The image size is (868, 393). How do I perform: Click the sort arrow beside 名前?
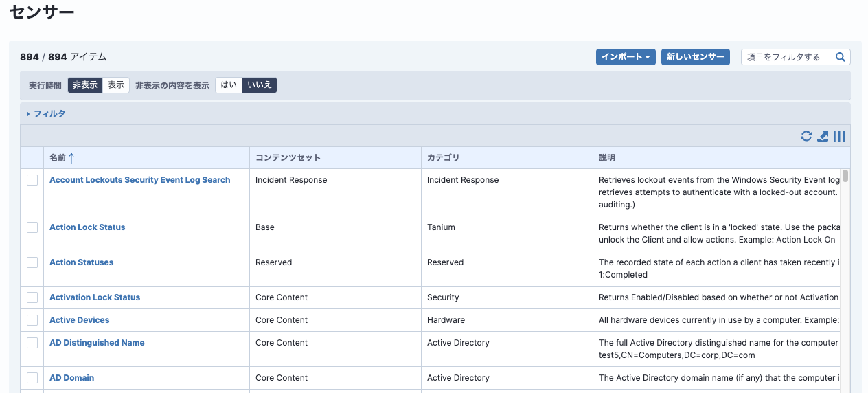(x=71, y=158)
